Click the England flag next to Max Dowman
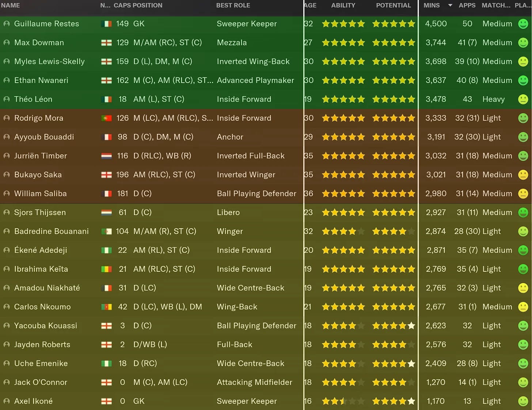Screen dimensions: 532x410 [106, 43]
